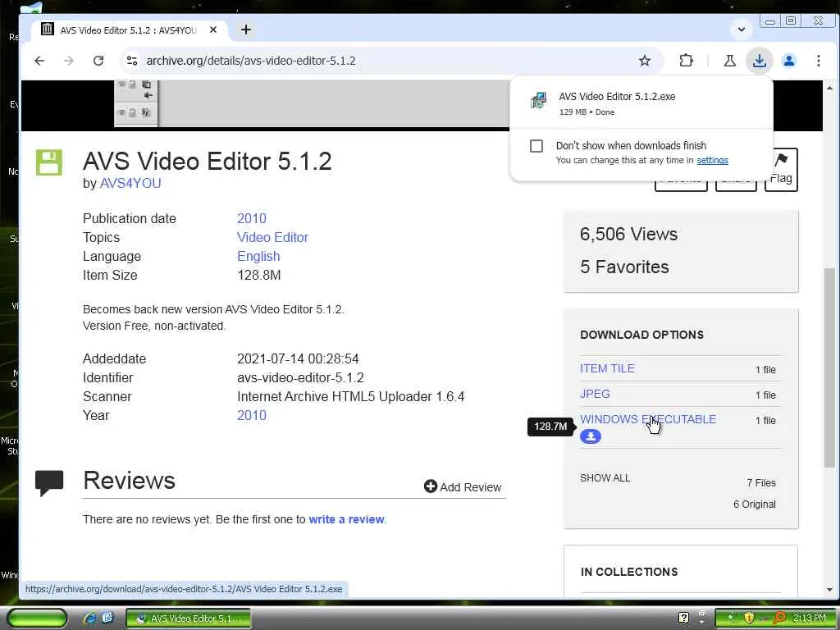Click the scrollbar up arrow
Viewport: 840px width, 630px height.
[829, 87]
